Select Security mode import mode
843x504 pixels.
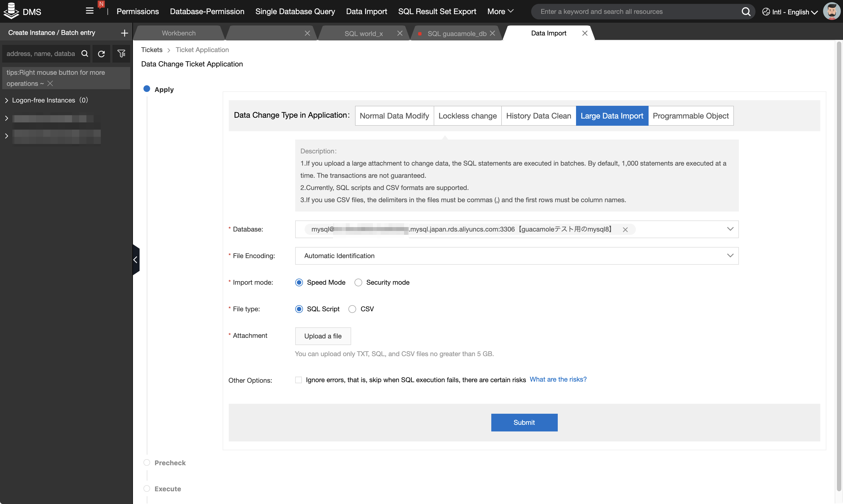358,282
